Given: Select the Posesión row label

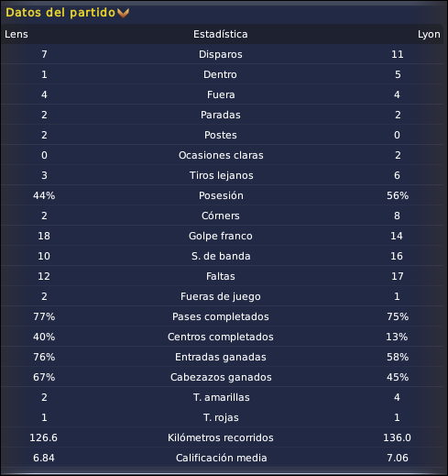Looking at the screenshot, I should click(x=221, y=195).
